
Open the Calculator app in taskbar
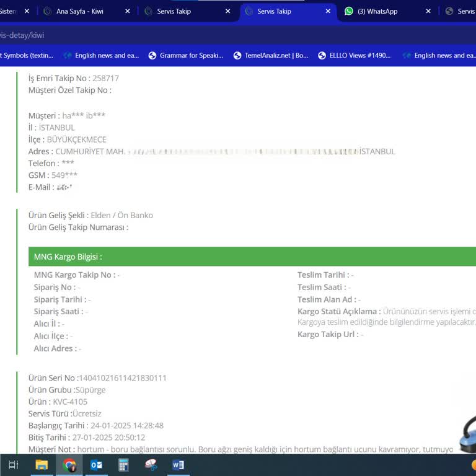[123, 465]
